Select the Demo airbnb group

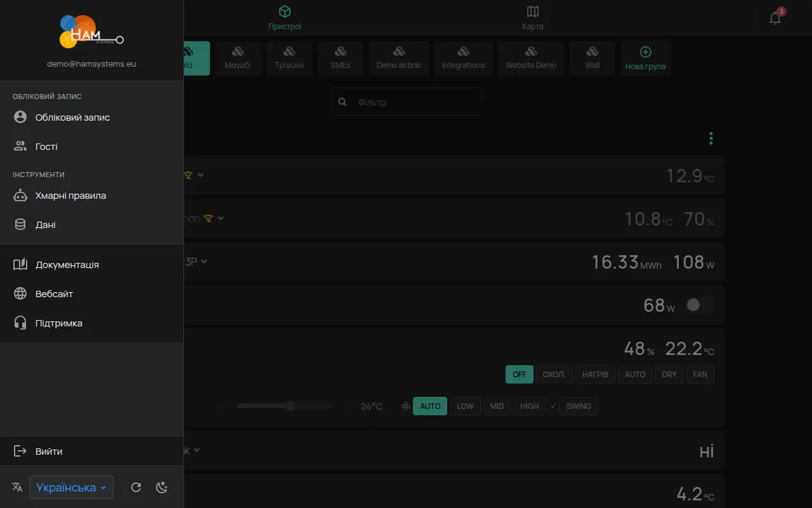400,58
